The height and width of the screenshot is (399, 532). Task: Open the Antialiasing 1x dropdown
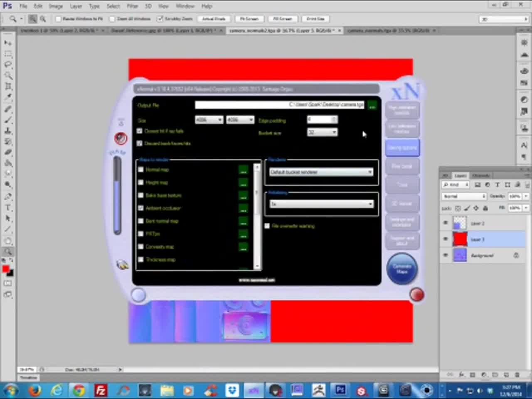click(321, 204)
